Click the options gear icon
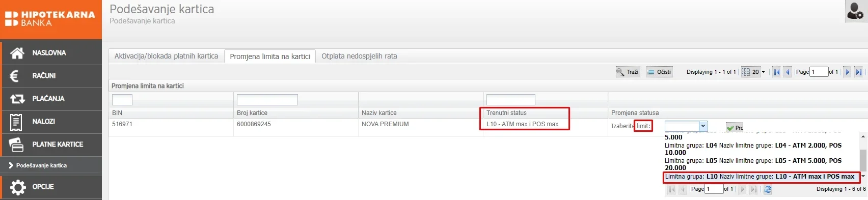868x200 pixels. tap(18, 187)
